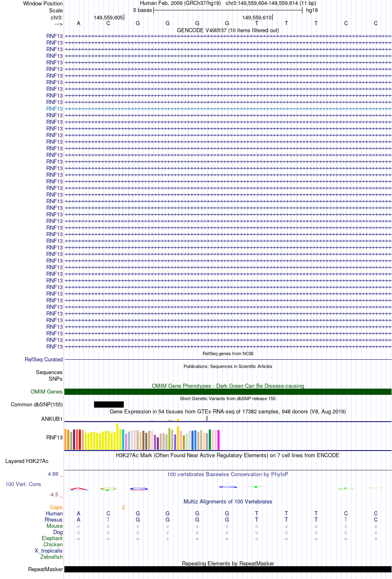Screen dimensions: 392x579
Task: Open Multiz Alignments of 100 Vertebrates title
Action: pos(228,501)
